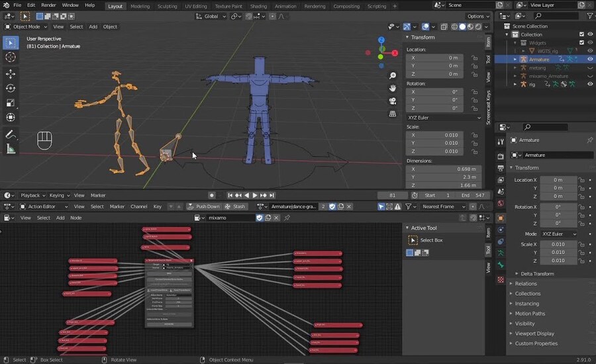Image resolution: width=596 pixels, height=364 pixels.
Task: Activate the Scale tool
Action: tap(11, 103)
